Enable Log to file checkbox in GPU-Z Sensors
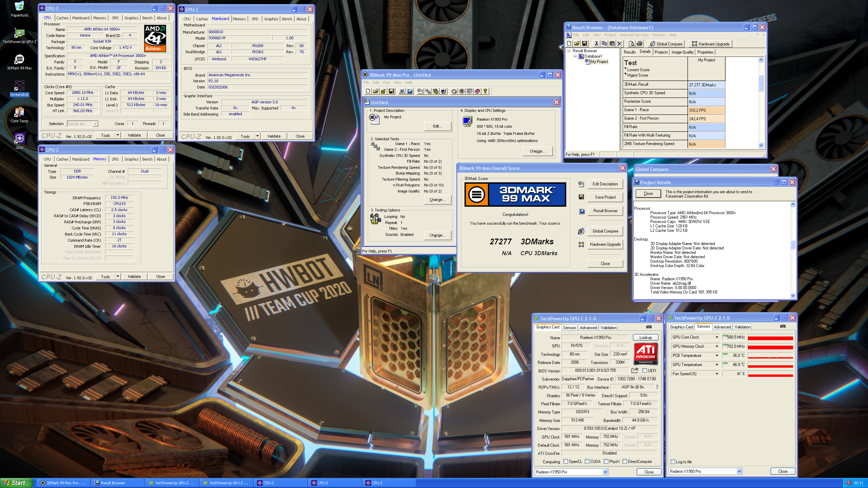Viewport: 868px width, 488px height. click(673, 462)
